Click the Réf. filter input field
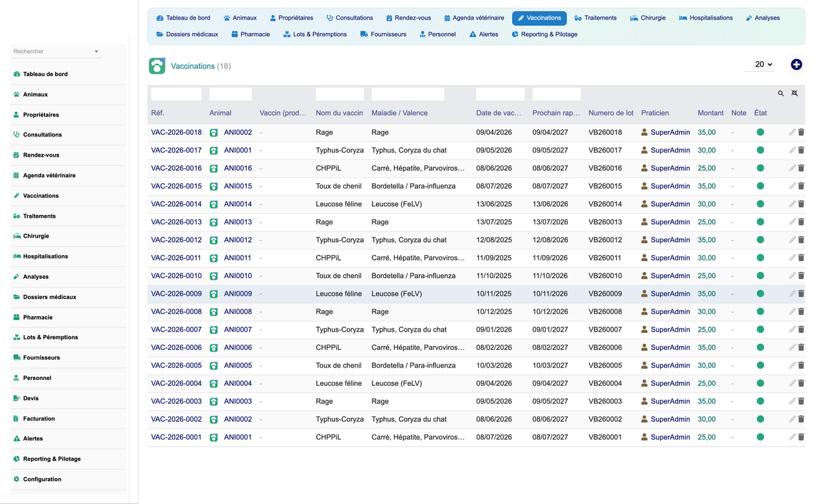This screenshot has height=504, width=814. coord(176,94)
